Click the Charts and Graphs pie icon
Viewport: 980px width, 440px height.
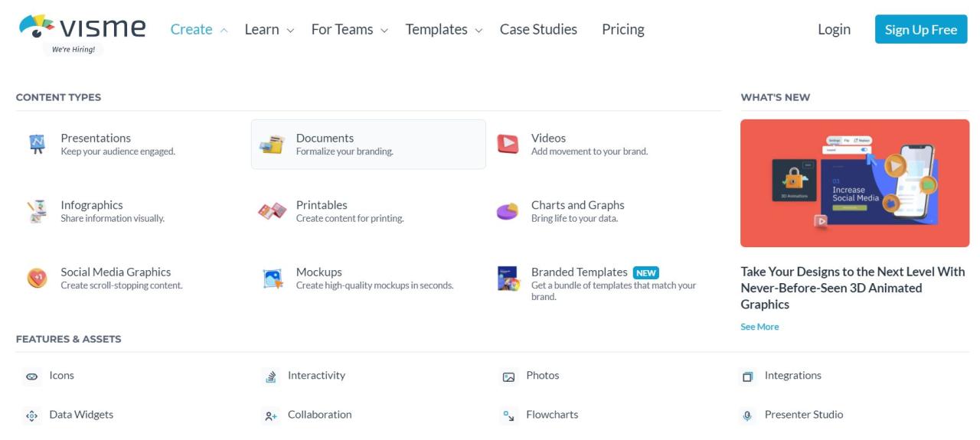click(507, 211)
